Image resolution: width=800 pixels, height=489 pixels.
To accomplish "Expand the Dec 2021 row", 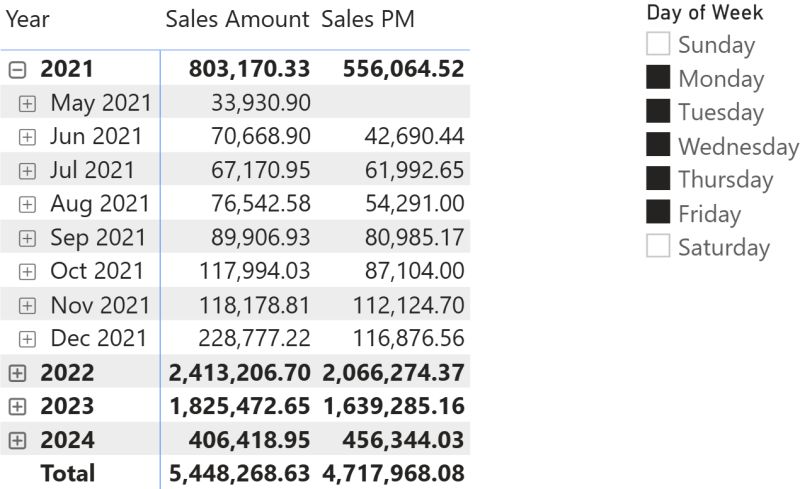I will pyautogui.click(x=27, y=338).
